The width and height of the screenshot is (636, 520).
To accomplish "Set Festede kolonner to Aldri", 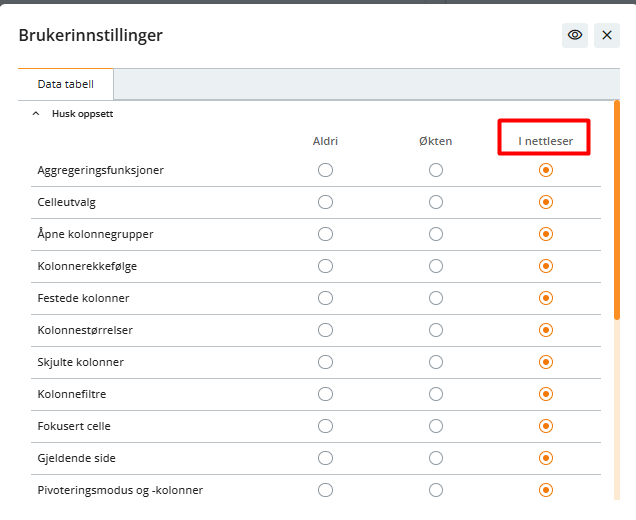I will point(325,298).
